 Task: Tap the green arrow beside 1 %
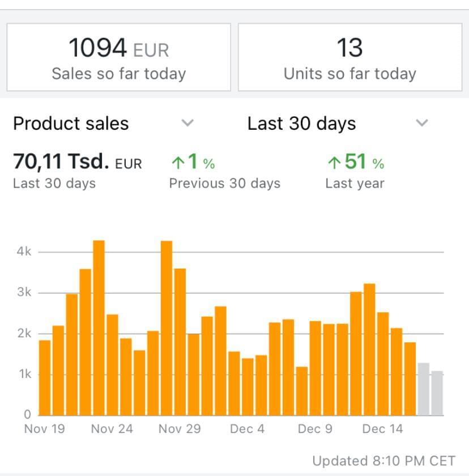[x=178, y=164]
